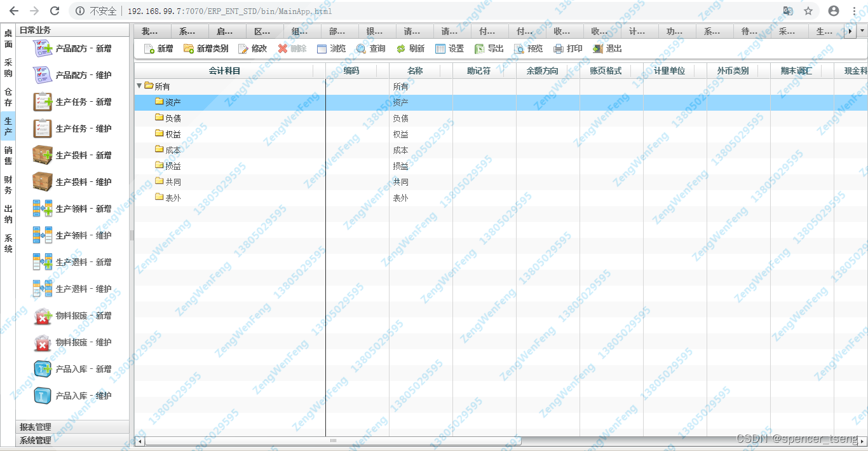Click the 预览 preview toolbar button
868x451 pixels.
click(x=529, y=48)
